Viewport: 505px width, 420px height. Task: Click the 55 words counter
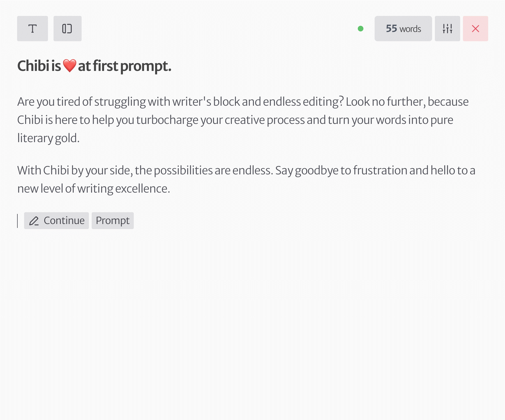(403, 29)
